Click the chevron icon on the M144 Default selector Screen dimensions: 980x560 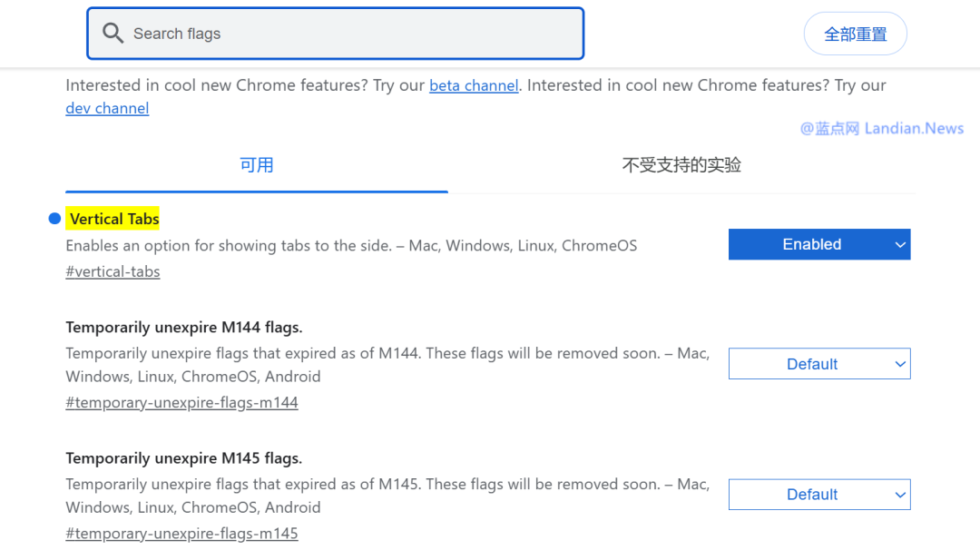(x=897, y=363)
